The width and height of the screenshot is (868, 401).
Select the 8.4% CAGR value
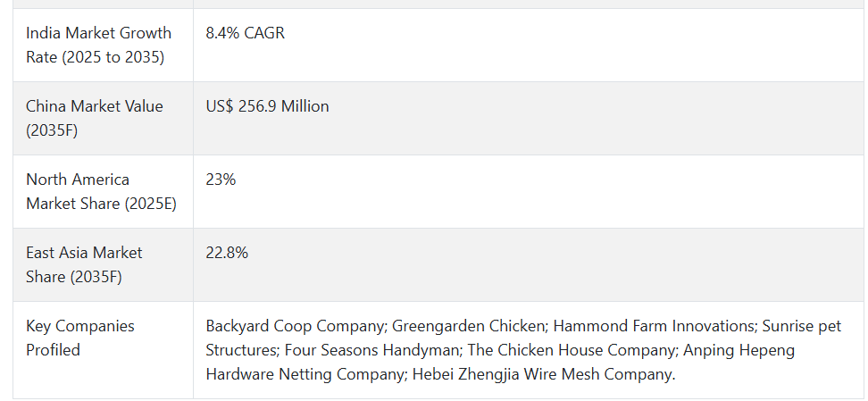(246, 33)
